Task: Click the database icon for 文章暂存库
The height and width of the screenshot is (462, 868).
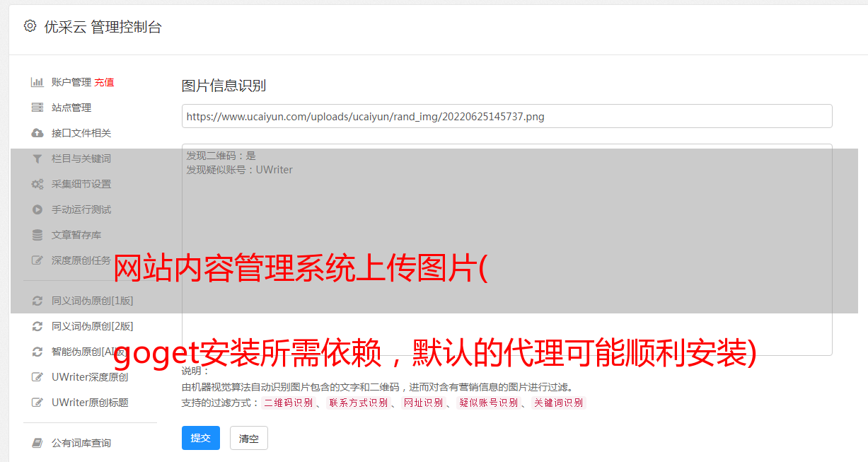Action: tap(37, 235)
